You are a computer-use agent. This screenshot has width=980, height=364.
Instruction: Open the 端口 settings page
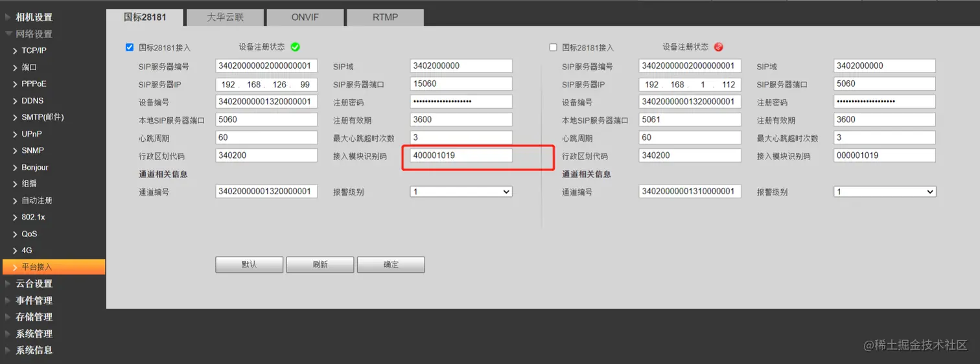point(29,67)
